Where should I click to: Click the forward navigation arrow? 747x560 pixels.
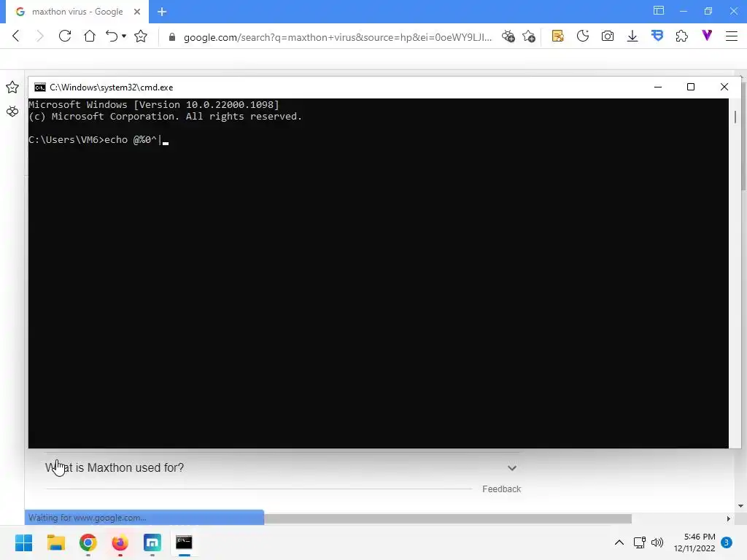pyautogui.click(x=40, y=36)
